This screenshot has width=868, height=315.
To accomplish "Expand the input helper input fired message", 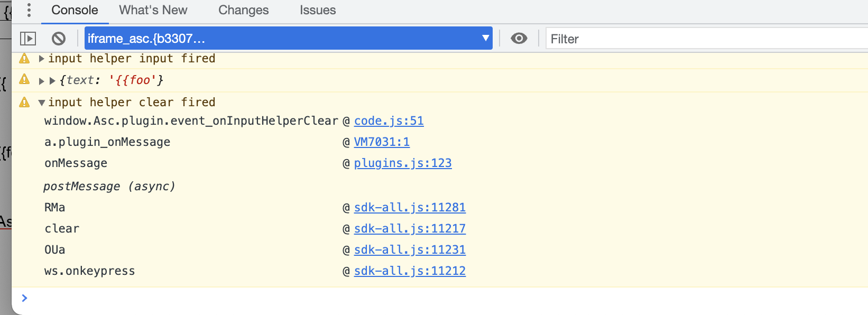I will click(41, 59).
